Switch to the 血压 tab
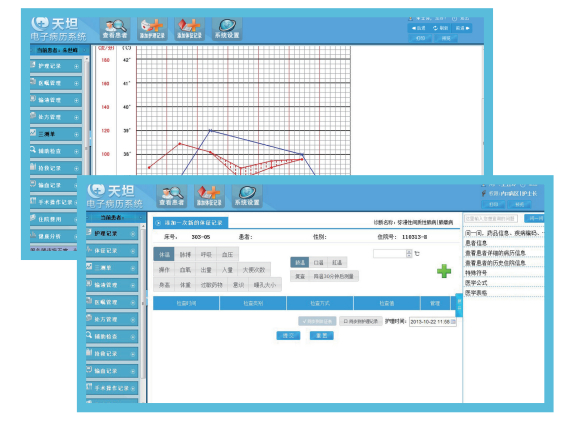 tap(227, 254)
